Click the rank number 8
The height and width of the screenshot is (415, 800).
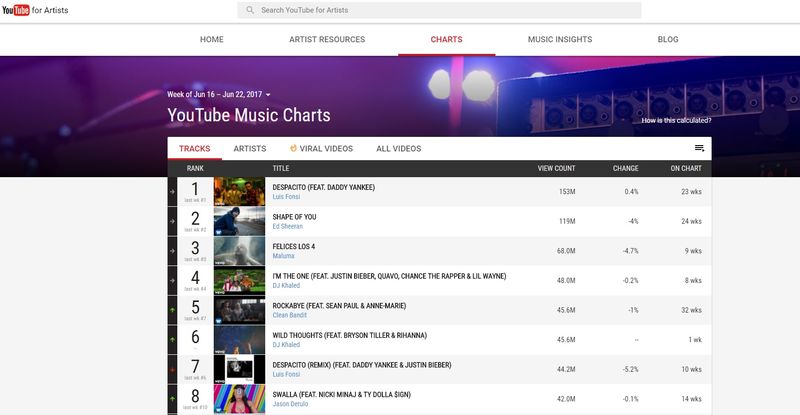pyautogui.click(x=195, y=396)
